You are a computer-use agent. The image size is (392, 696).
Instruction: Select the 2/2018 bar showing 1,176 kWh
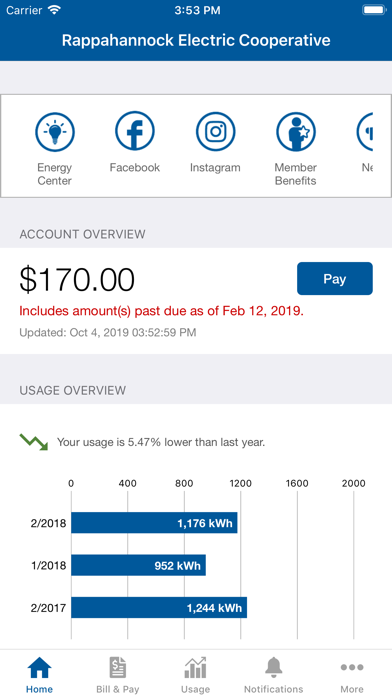pos(154,523)
